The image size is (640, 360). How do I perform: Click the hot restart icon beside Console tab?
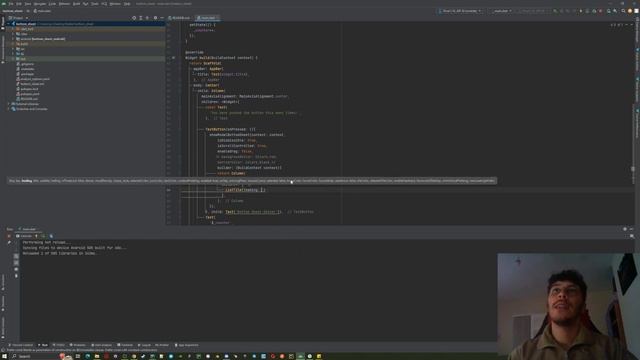(x=43, y=236)
